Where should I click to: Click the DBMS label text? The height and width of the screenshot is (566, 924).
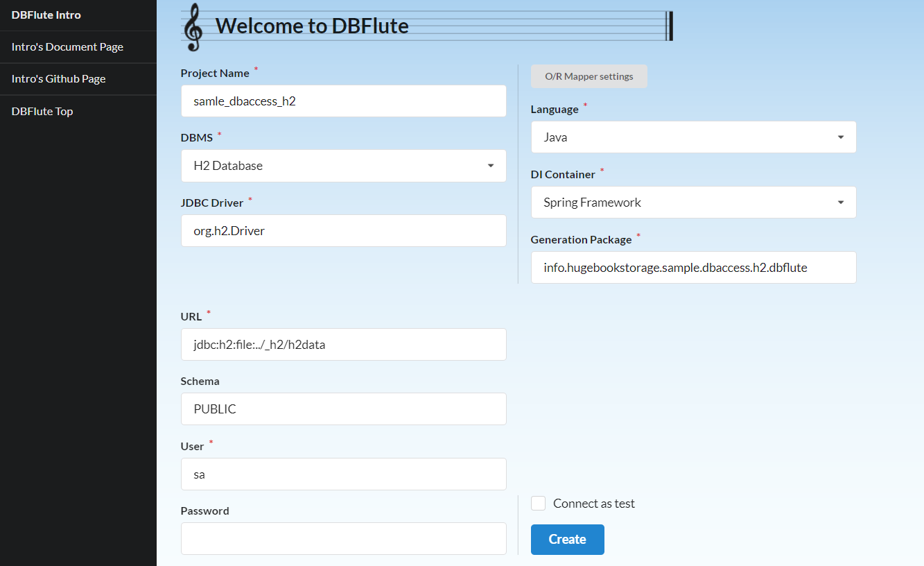197,138
